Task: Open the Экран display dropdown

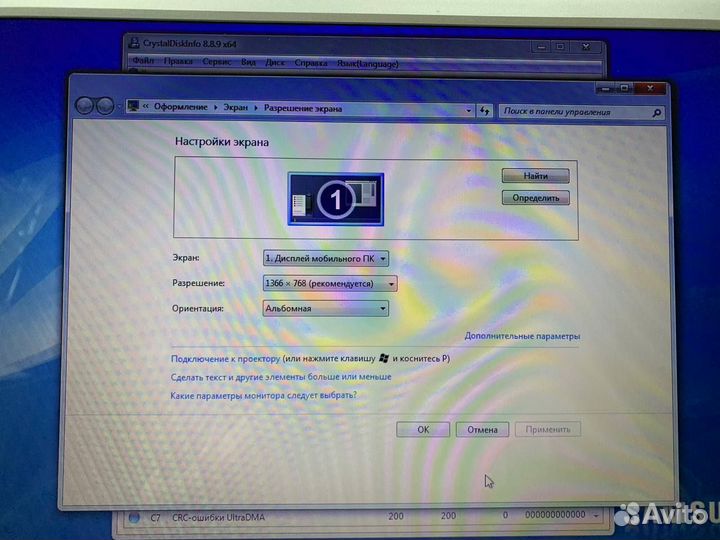Action: click(326, 259)
